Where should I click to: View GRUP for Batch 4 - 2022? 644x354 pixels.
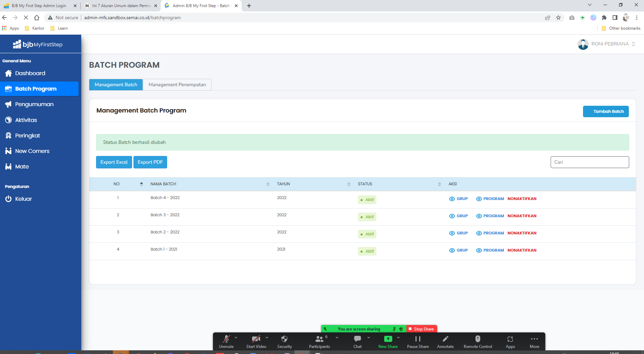coord(458,199)
